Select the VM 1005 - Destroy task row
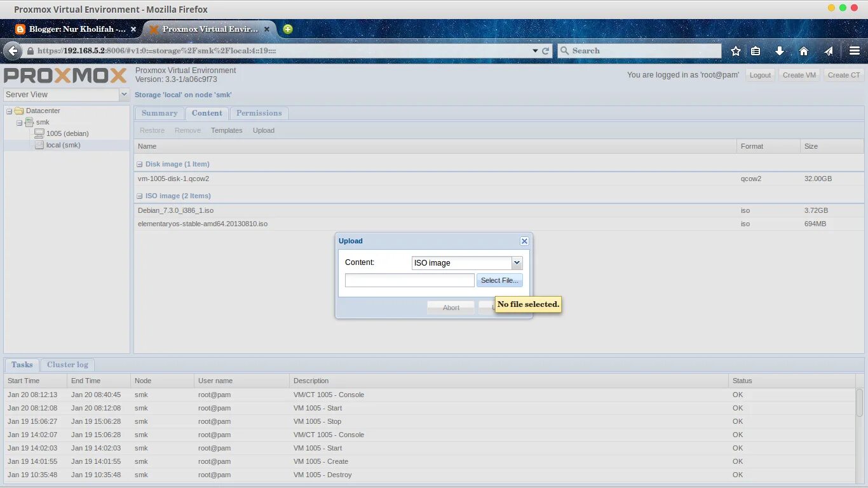This screenshot has width=868, height=488. [x=430, y=475]
